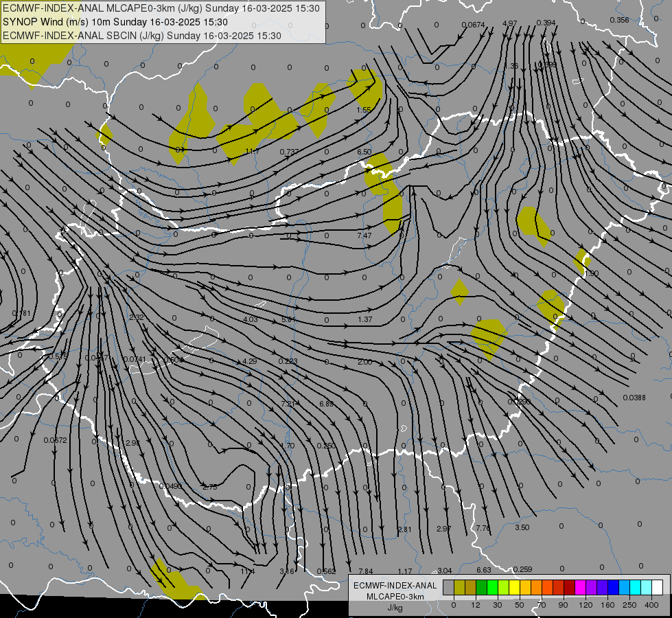Viewport: 672px width, 618px height.
Task: Click the map value 0.0672
Action: [56, 440]
